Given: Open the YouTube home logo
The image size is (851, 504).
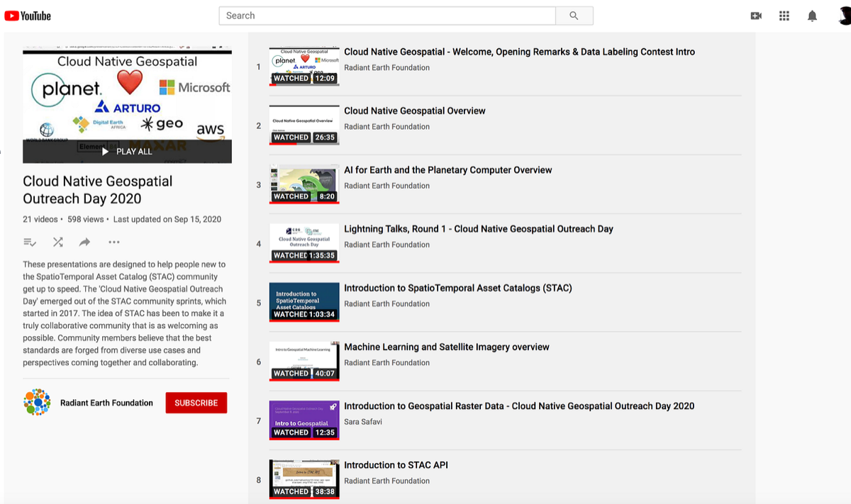Looking at the screenshot, I should [x=28, y=16].
